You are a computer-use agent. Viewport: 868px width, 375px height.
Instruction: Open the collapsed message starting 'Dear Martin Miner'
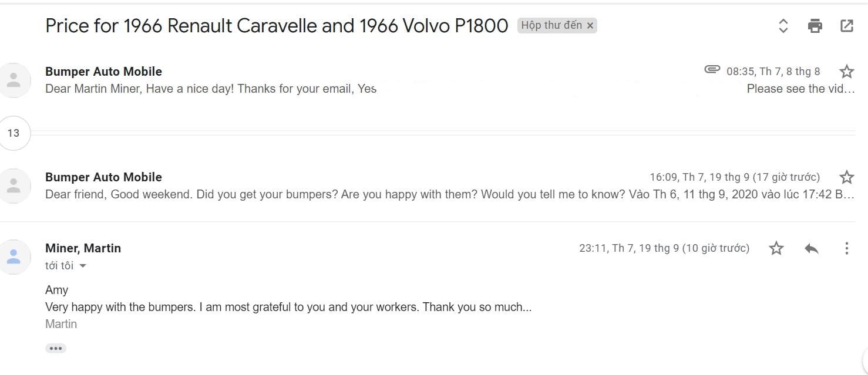tap(211, 89)
